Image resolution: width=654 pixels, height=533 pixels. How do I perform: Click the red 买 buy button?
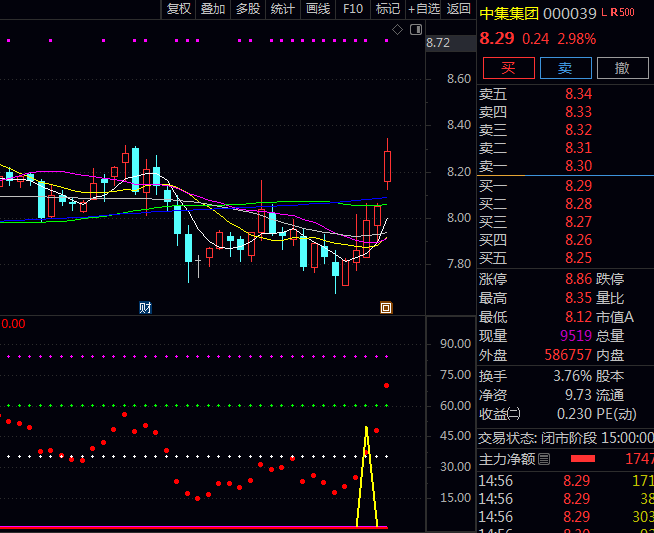click(508, 68)
